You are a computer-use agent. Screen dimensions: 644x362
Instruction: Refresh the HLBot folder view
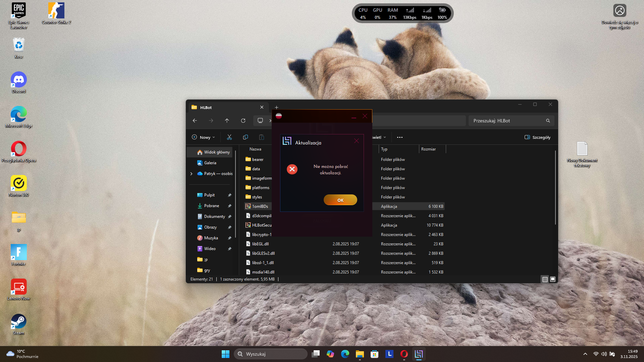coord(243,121)
